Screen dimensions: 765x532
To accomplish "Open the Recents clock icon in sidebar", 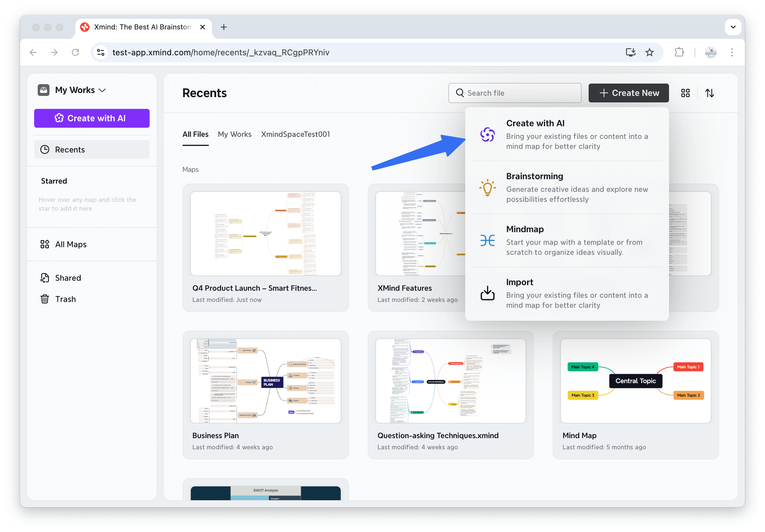I will pyautogui.click(x=45, y=149).
